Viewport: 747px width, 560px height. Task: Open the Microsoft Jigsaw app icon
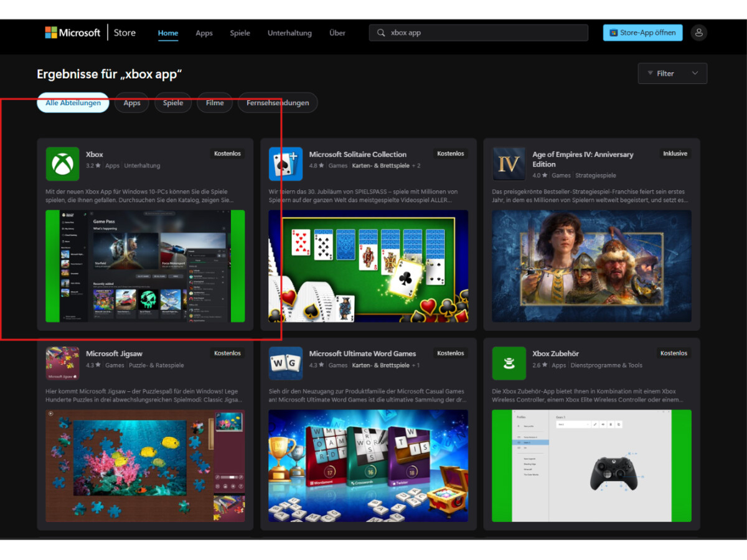tap(62, 363)
